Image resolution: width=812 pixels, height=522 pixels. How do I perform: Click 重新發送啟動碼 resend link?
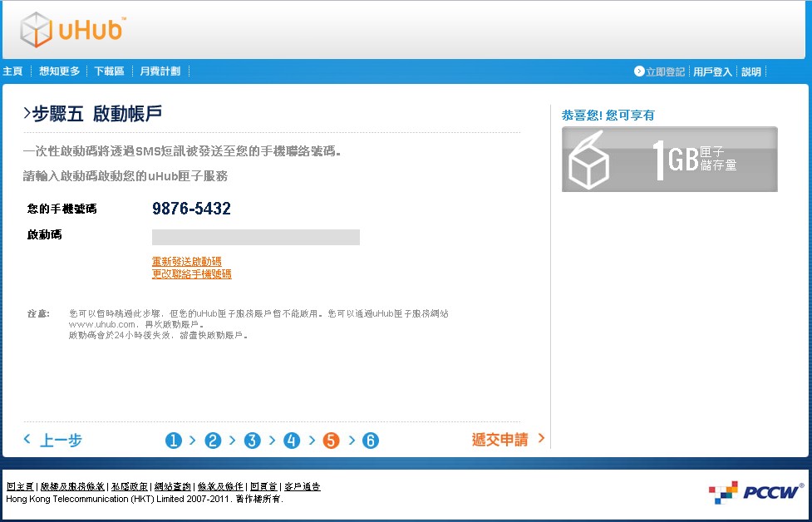coord(186,262)
